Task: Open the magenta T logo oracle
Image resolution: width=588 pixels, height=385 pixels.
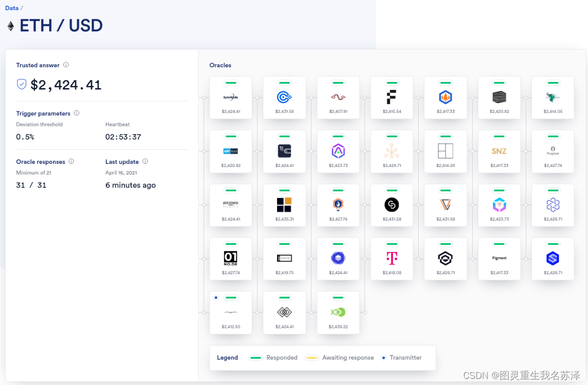Action: tap(391, 258)
